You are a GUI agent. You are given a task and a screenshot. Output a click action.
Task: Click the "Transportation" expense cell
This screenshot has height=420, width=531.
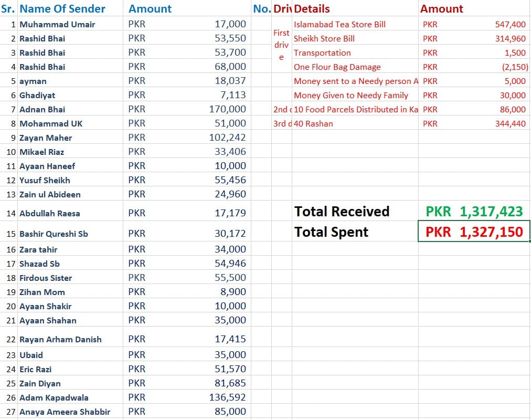[322, 52]
